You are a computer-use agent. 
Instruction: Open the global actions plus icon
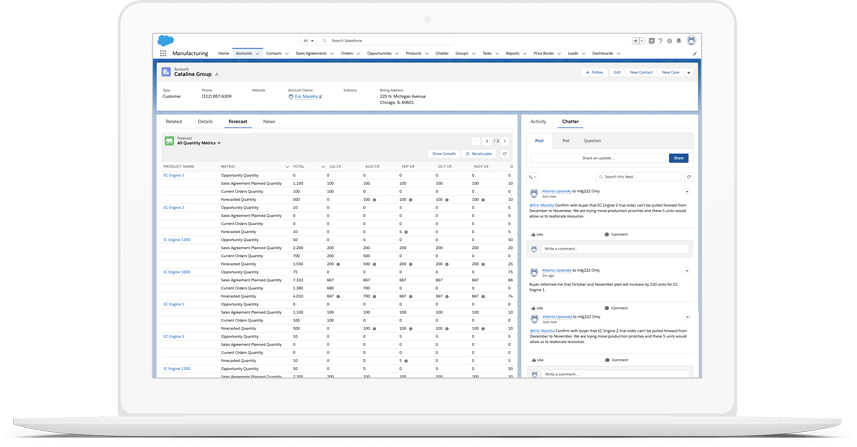tap(651, 41)
